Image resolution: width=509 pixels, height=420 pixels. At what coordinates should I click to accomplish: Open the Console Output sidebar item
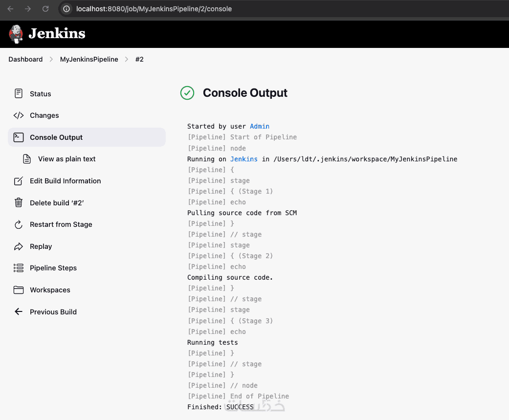[x=56, y=137]
